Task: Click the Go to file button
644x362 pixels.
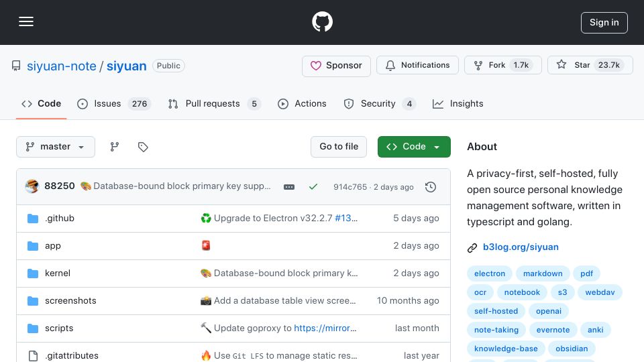Action: point(339,147)
